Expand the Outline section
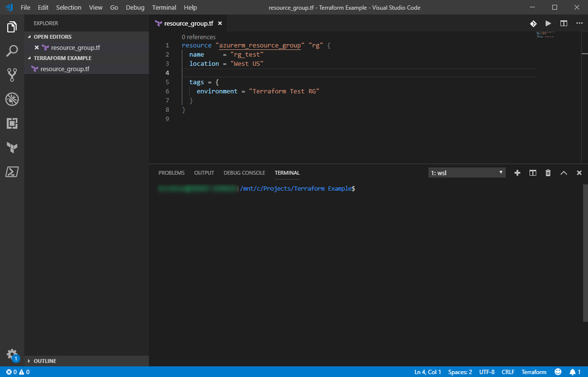 click(x=45, y=361)
